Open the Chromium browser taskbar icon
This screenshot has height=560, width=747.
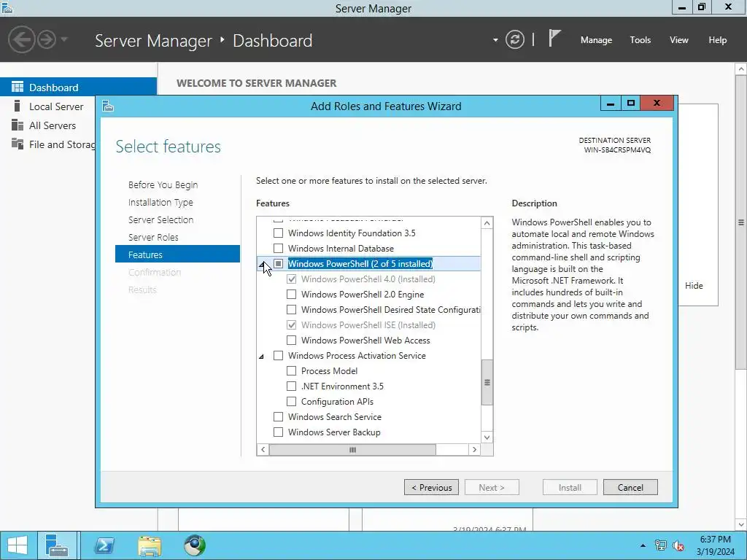(x=195, y=545)
